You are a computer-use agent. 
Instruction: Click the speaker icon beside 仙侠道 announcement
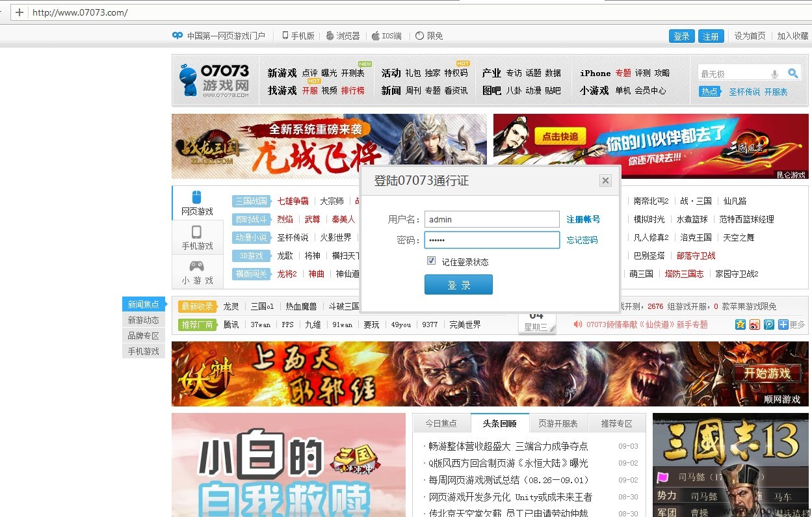click(x=578, y=324)
